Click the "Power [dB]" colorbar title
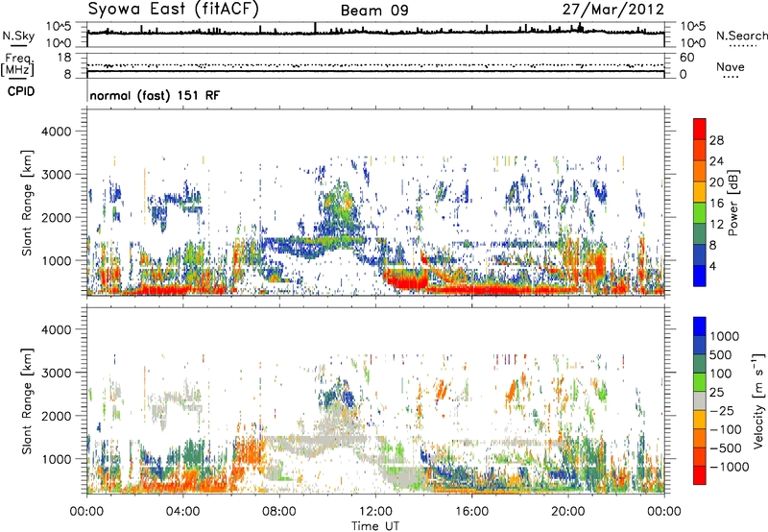The image size is (768, 532). pyautogui.click(x=733, y=203)
